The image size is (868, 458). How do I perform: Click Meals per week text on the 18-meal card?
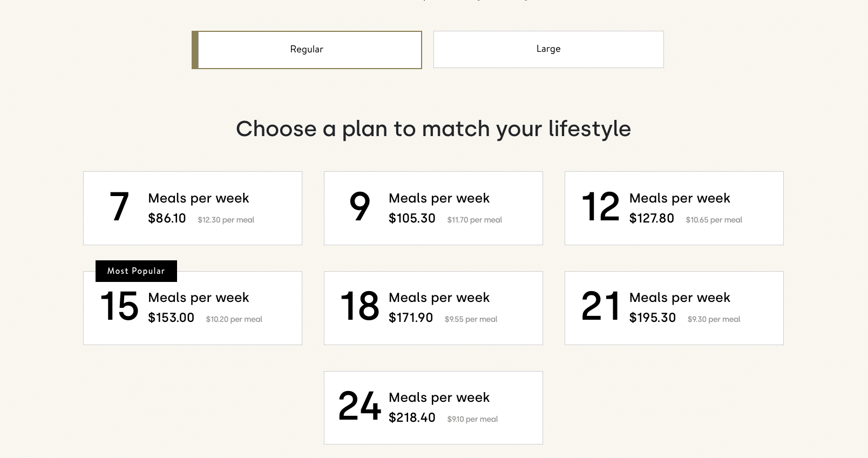point(439,298)
